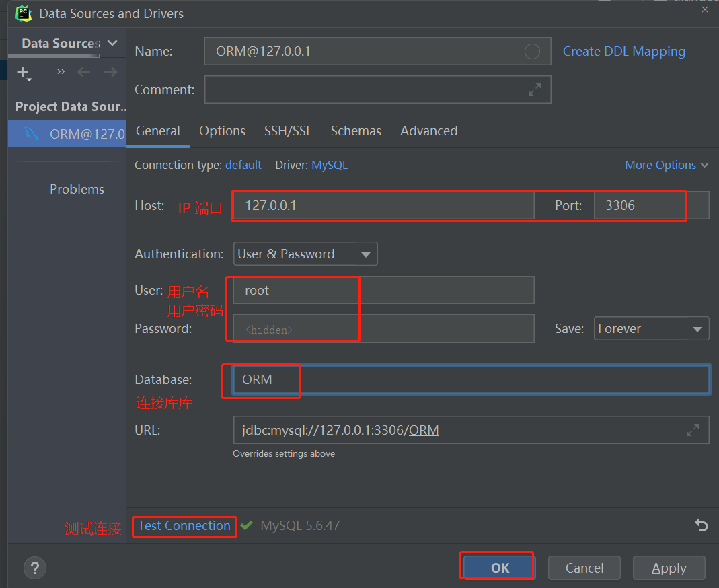Click the PyCharm logo in the title bar

point(24,13)
